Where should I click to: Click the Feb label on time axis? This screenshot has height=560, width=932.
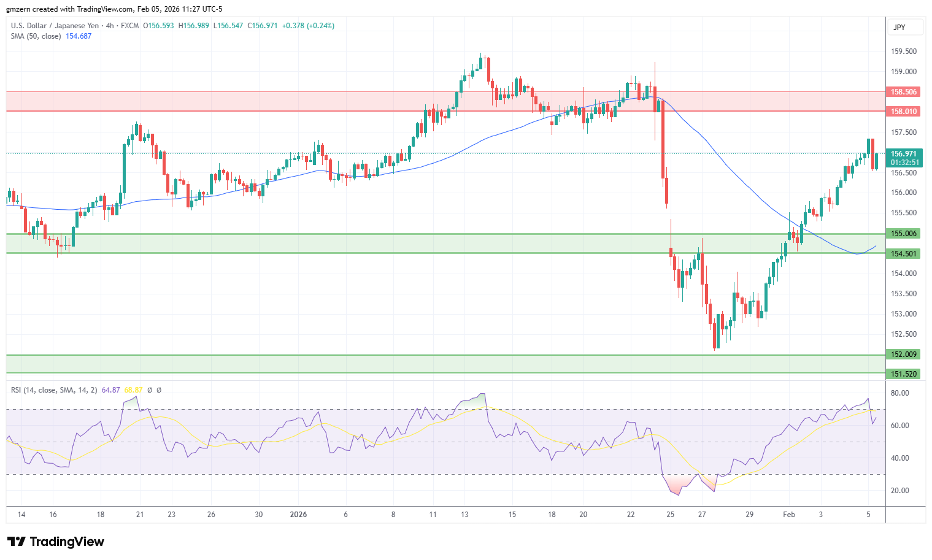point(789,515)
